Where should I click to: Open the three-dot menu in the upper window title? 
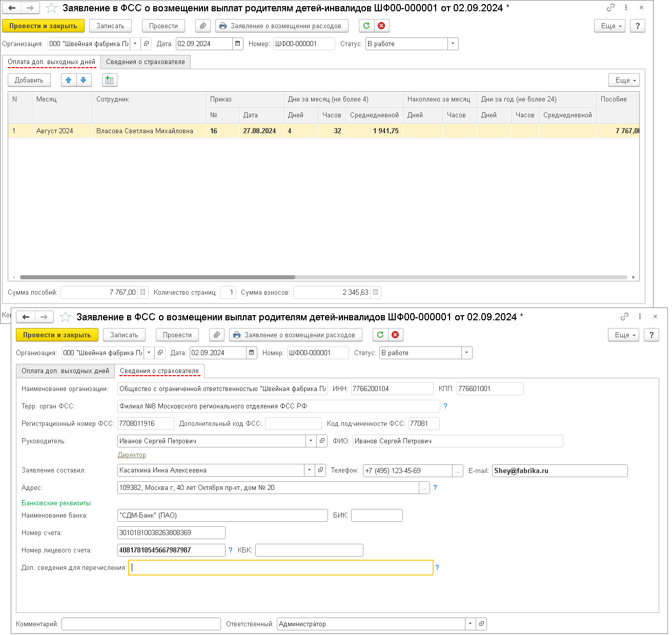[x=626, y=8]
